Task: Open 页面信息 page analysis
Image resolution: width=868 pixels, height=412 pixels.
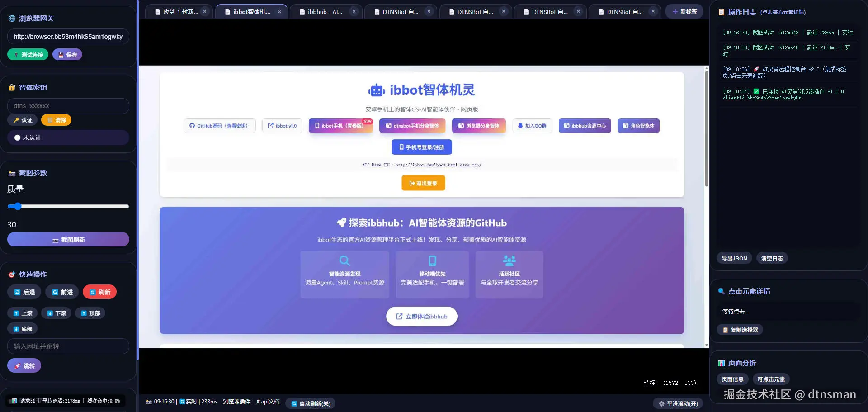Action: pos(732,379)
